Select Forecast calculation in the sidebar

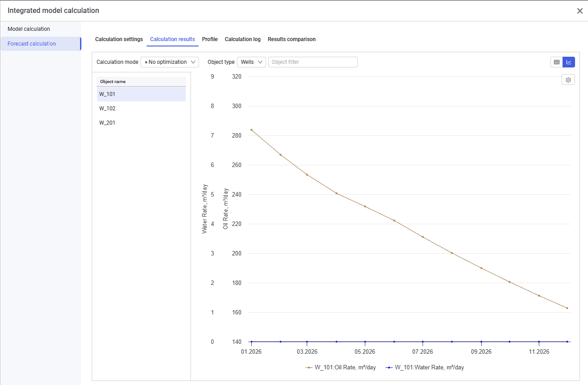point(41,44)
